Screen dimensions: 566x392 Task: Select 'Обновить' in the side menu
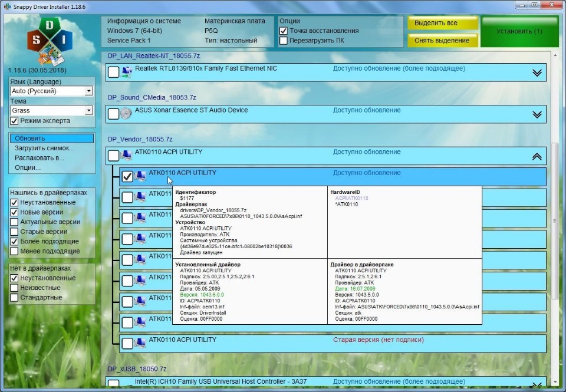click(x=52, y=139)
